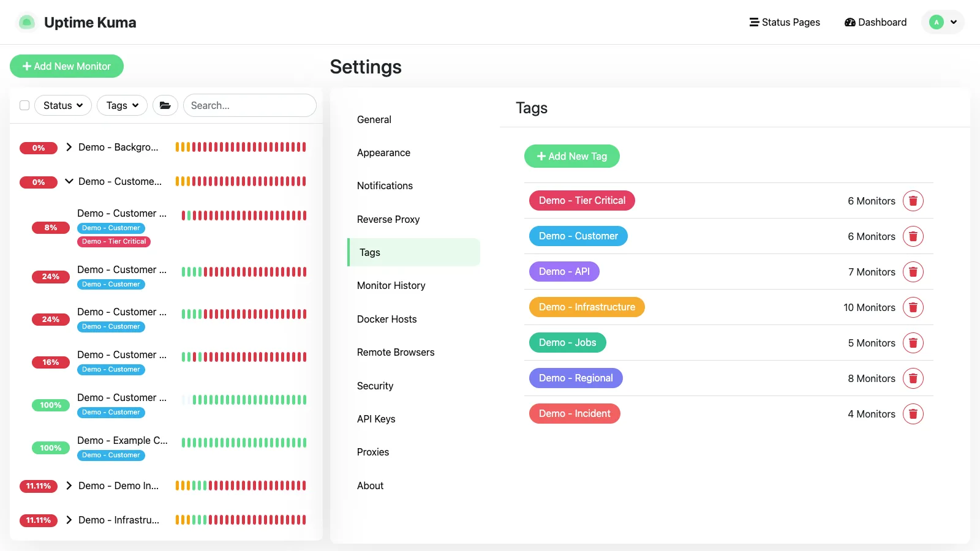Toggle the select-all monitors checkbox
The height and width of the screenshot is (551, 980).
click(x=24, y=105)
